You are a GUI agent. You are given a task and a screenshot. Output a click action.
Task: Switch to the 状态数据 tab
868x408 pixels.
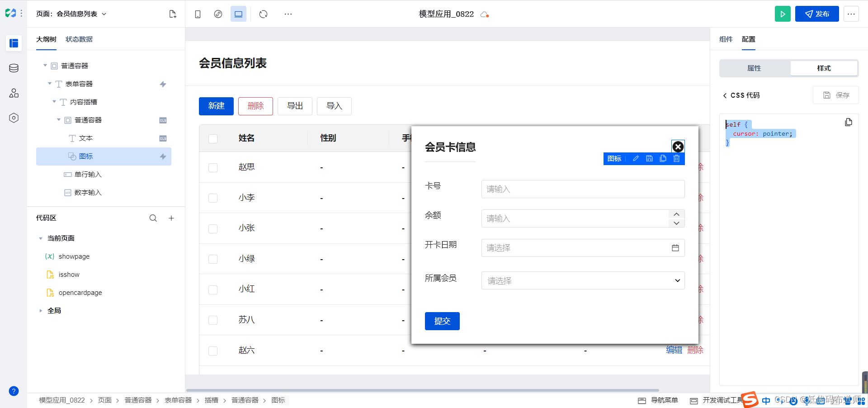[x=79, y=39]
